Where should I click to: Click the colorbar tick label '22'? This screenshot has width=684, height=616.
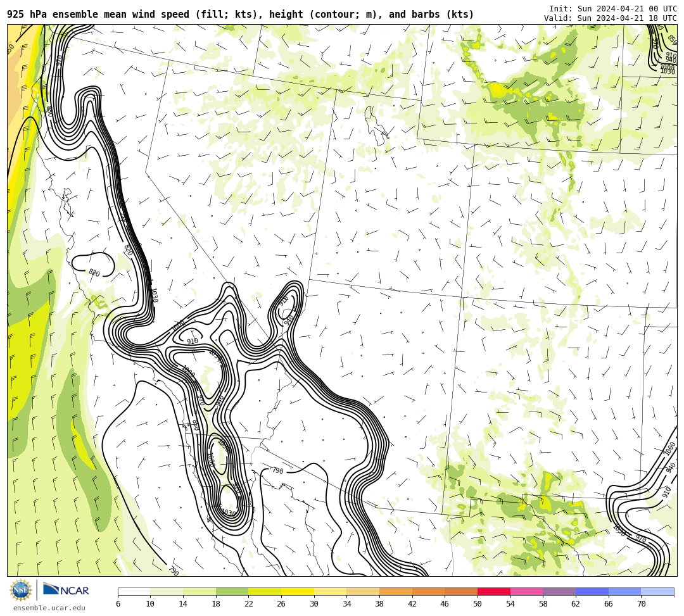point(249,604)
